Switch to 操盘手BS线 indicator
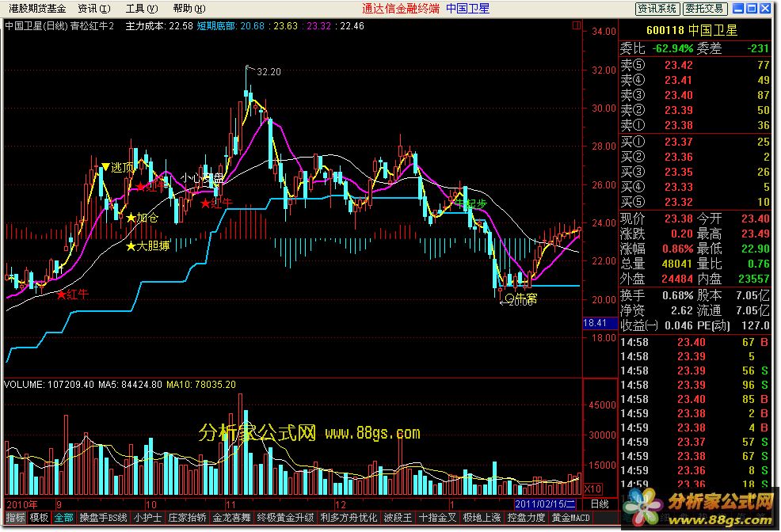 [x=103, y=518]
